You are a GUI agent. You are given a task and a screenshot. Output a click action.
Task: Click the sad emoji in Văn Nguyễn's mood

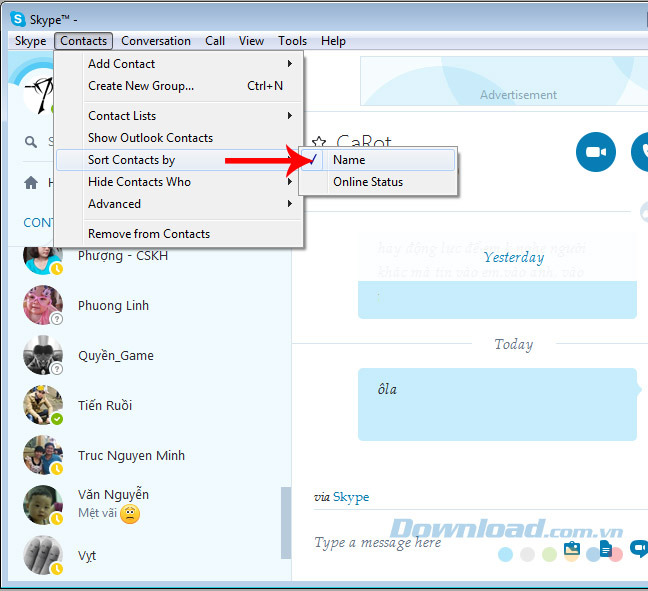[130, 514]
